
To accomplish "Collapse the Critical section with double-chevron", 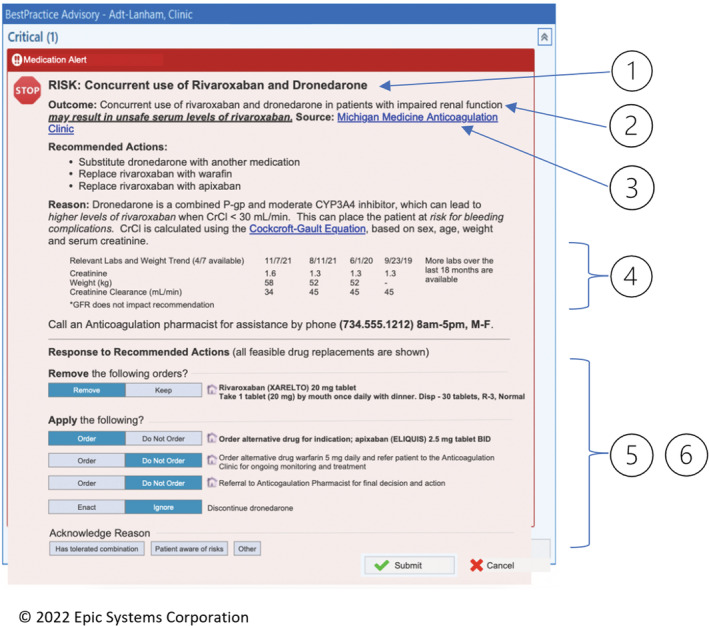I will [x=544, y=37].
